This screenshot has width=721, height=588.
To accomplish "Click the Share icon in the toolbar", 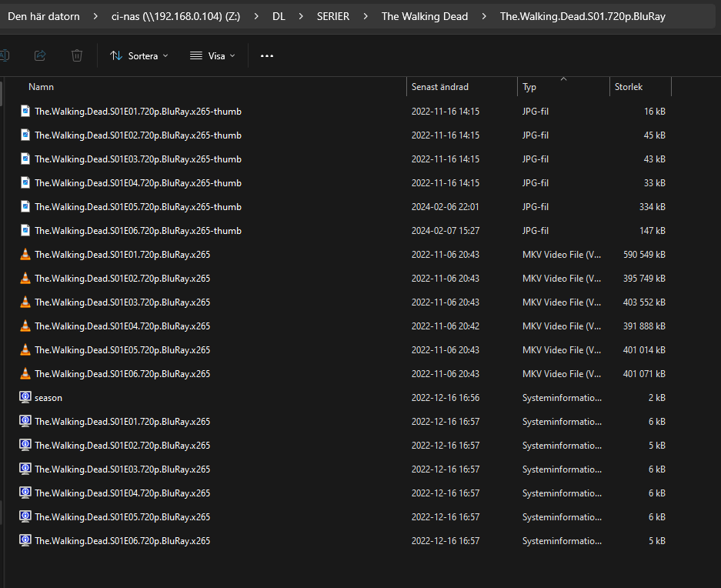I will click(x=40, y=55).
